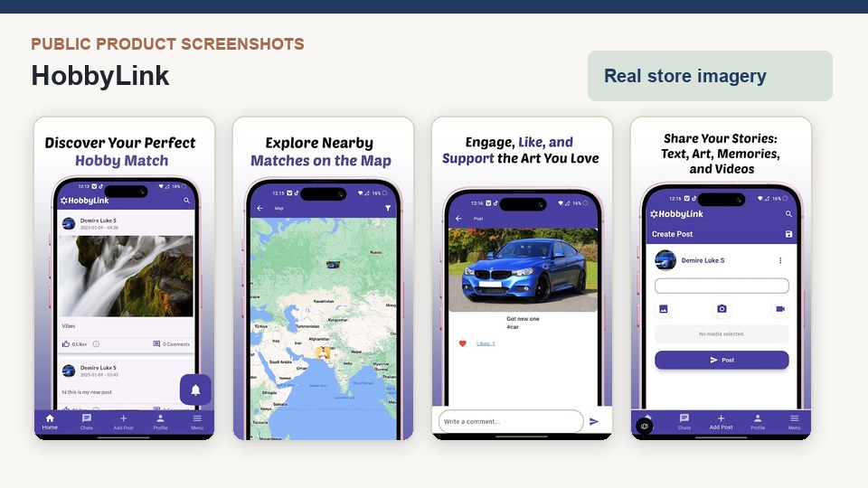This screenshot has width=868, height=488.
Task: Click 'PUBLIC PRODUCT SCREENSHOTS' heading
Action: [168, 43]
